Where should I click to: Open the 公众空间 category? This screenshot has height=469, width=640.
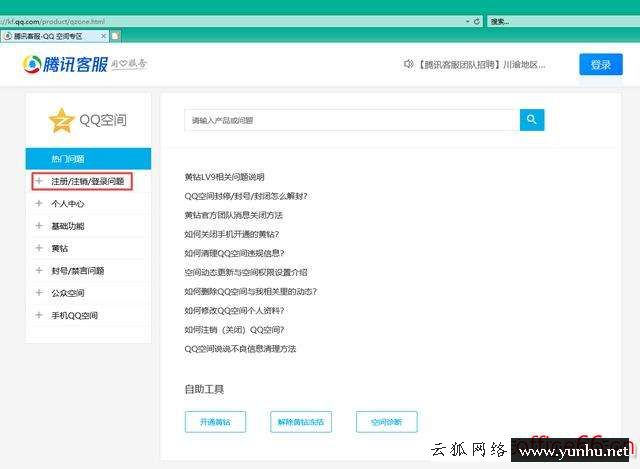click(68, 293)
